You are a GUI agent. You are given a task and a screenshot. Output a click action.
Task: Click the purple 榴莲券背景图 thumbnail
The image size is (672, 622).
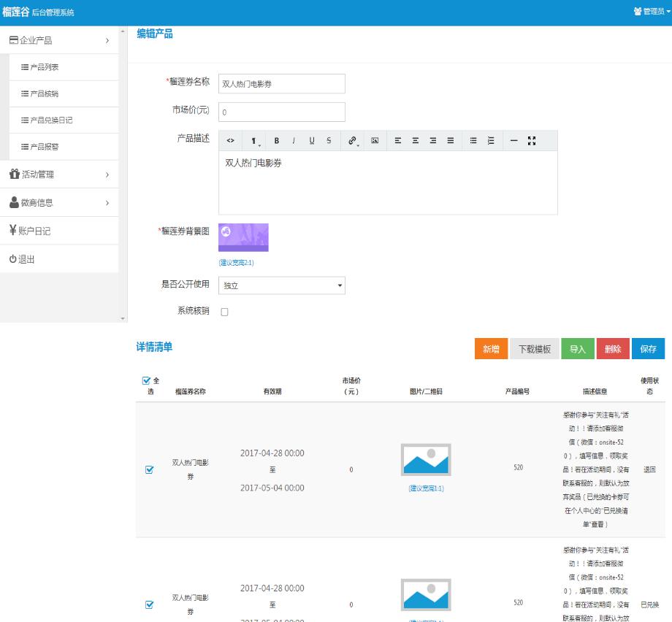(x=243, y=237)
